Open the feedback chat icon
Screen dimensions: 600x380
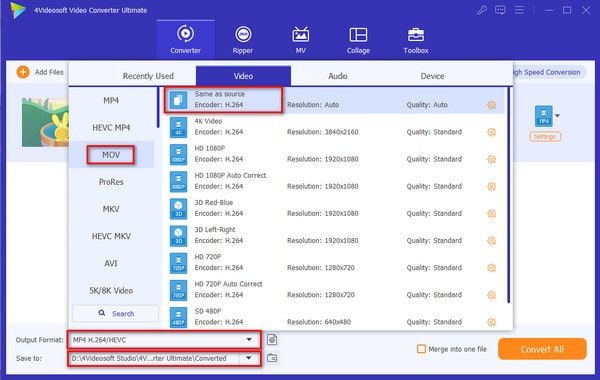[x=500, y=10]
